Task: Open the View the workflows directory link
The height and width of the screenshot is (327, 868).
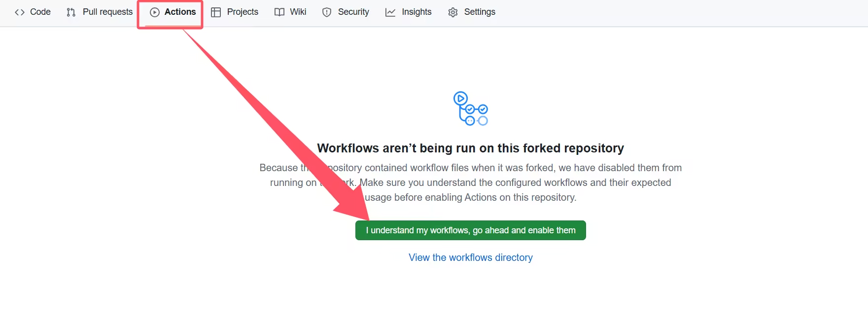Action: pyautogui.click(x=470, y=257)
